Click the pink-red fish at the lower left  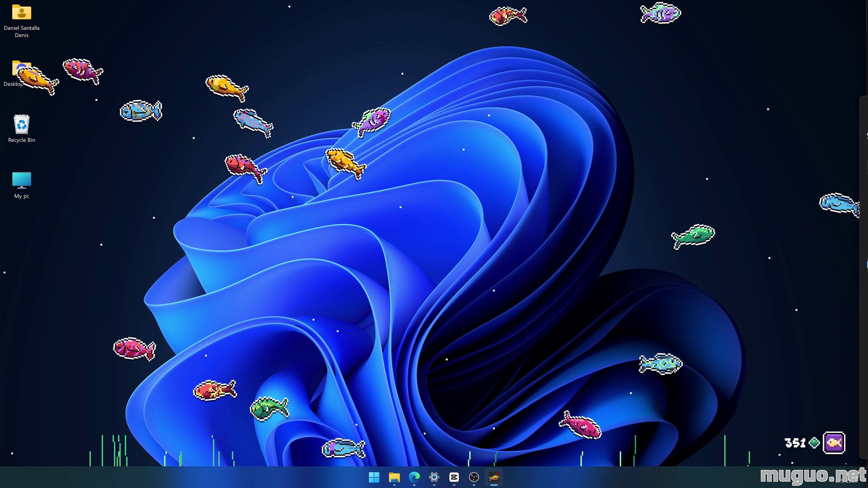(134, 349)
